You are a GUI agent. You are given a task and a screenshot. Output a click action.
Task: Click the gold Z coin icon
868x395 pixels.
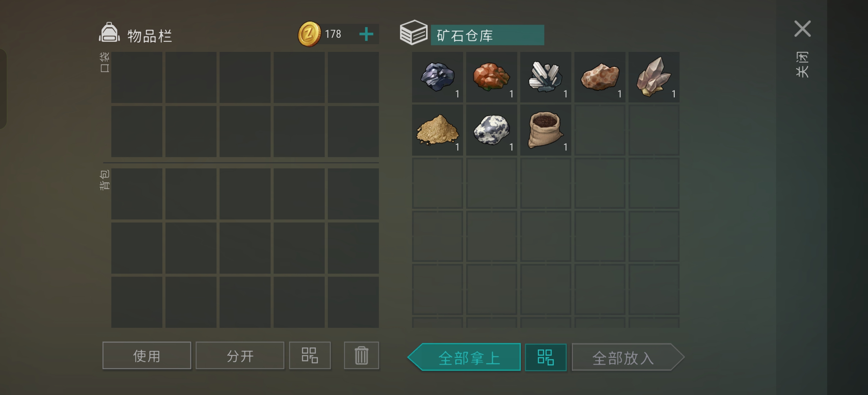(x=309, y=34)
